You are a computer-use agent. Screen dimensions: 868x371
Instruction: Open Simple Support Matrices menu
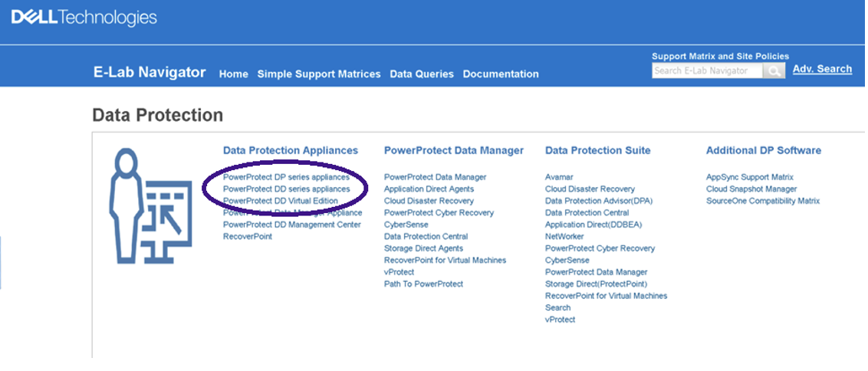click(x=318, y=74)
